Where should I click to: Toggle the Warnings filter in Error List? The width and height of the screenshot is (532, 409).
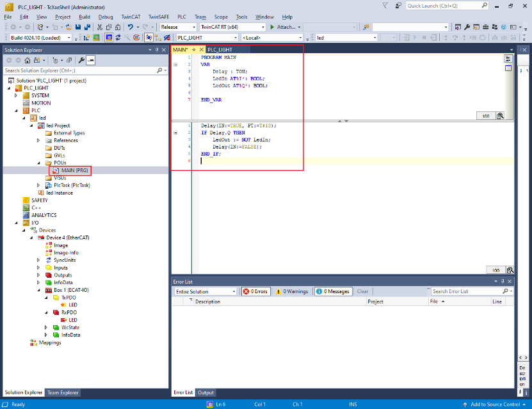291,291
